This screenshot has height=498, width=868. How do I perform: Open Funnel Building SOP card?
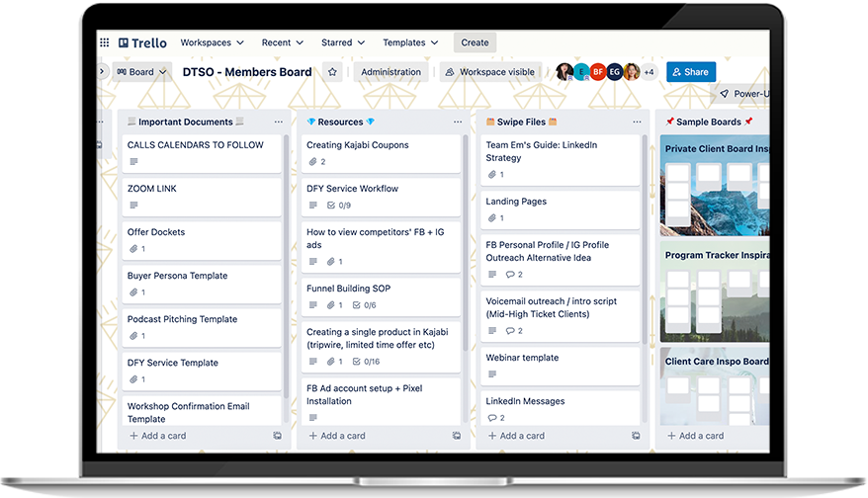pyautogui.click(x=381, y=297)
